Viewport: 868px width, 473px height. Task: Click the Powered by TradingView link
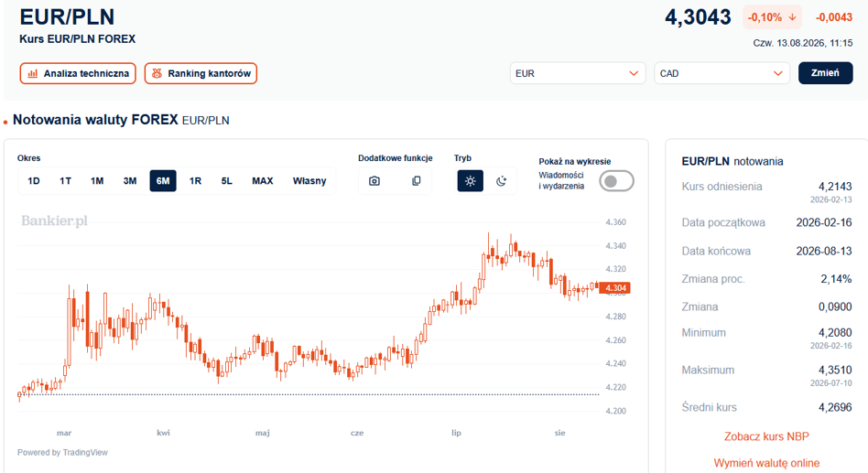pyautogui.click(x=62, y=453)
